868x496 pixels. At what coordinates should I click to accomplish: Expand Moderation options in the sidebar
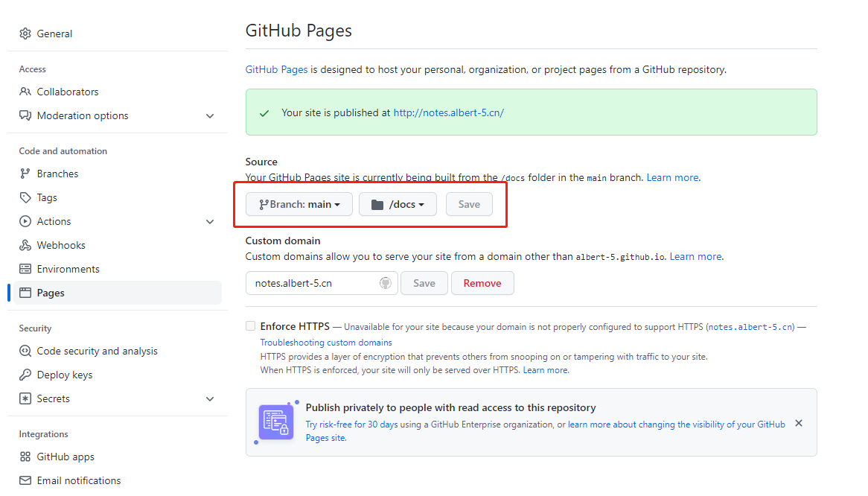(x=210, y=115)
